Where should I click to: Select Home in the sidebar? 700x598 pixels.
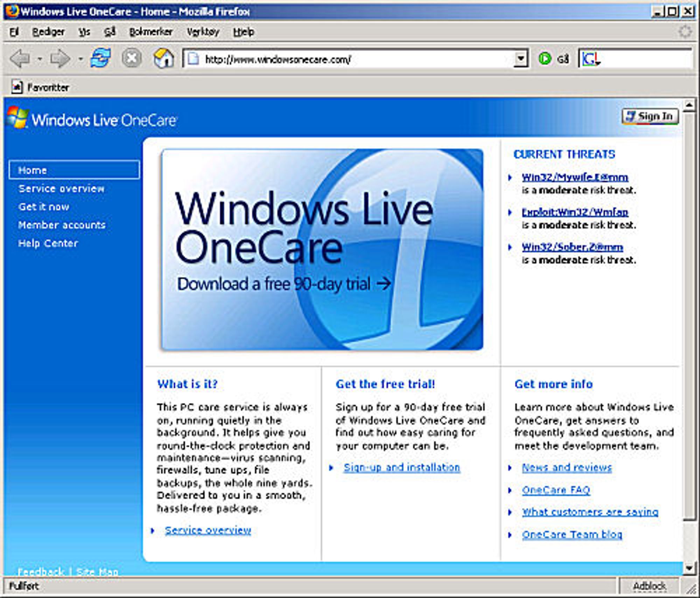(x=74, y=170)
